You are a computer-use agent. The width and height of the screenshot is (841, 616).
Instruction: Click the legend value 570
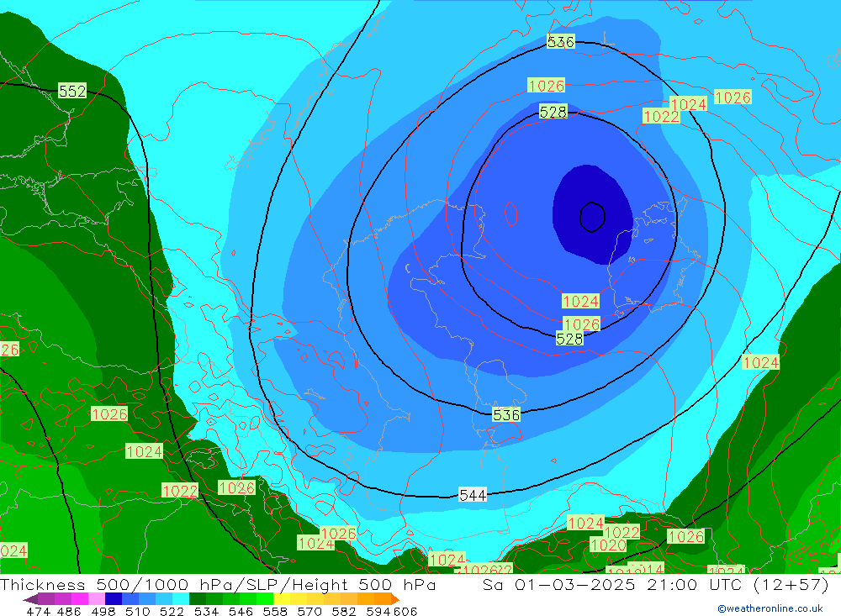coord(309,611)
